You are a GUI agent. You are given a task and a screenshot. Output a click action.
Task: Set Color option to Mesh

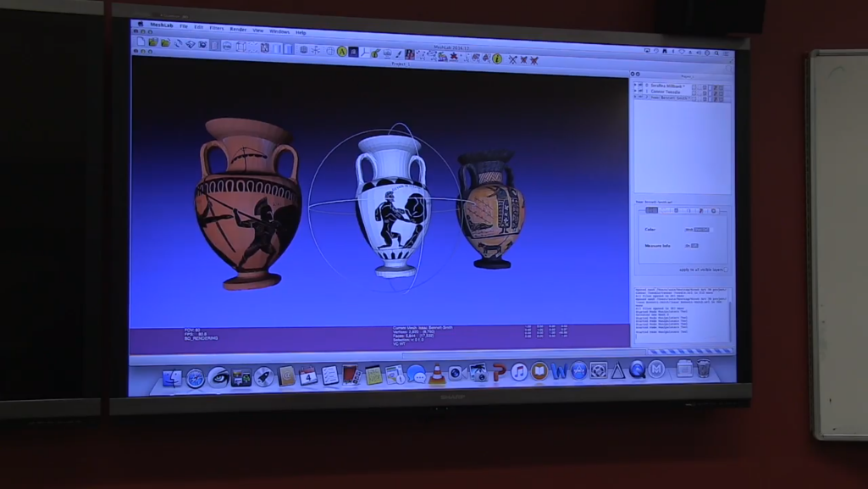click(x=689, y=230)
